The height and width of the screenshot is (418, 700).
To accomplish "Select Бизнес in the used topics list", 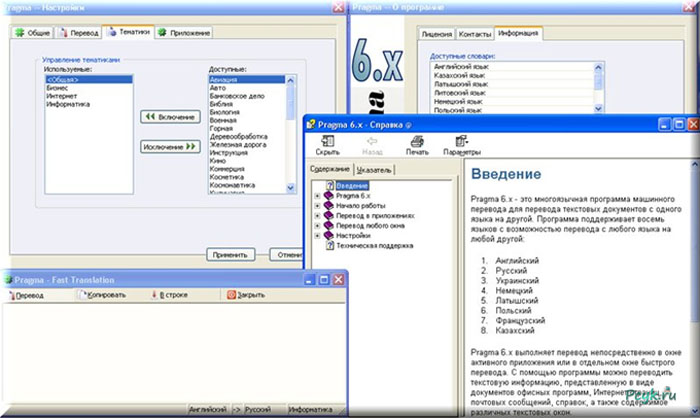I will pyautogui.click(x=59, y=87).
